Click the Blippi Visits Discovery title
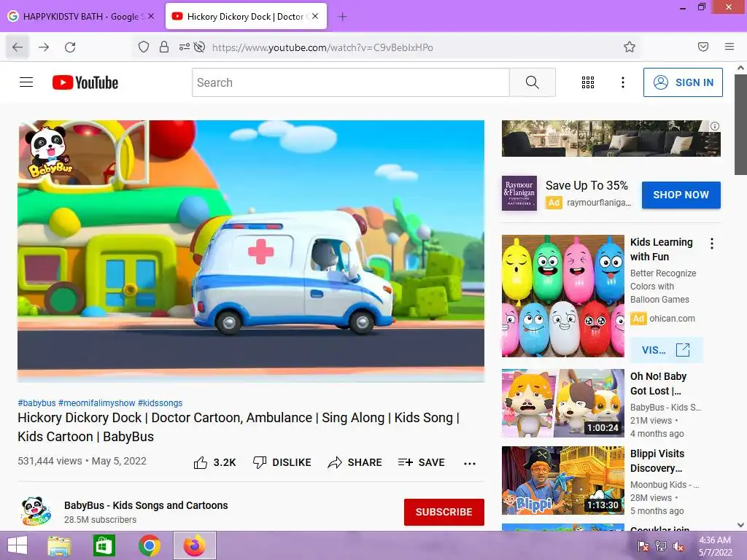The height and width of the screenshot is (560, 747). click(x=657, y=461)
